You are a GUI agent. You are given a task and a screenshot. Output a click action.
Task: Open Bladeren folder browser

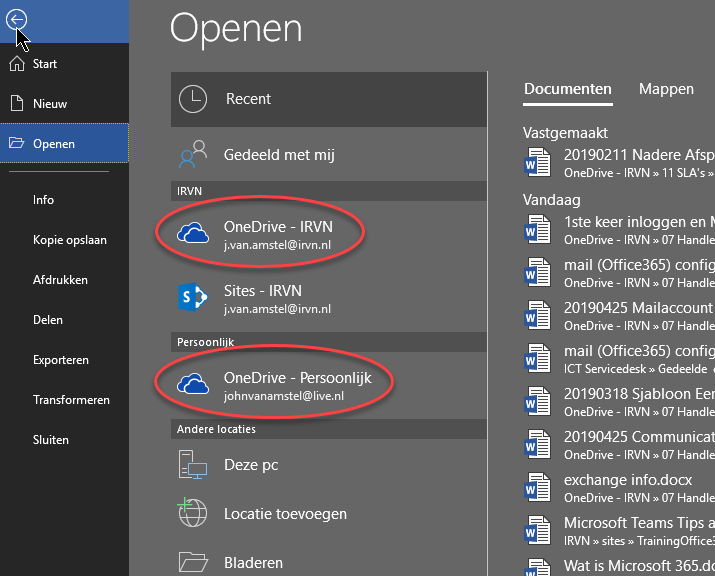[254, 562]
